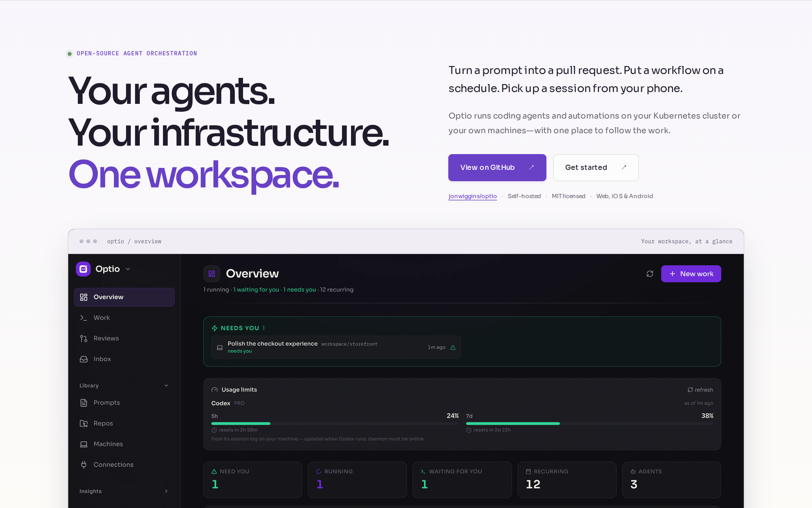The height and width of the screenshot is (508, 812).
Task: Open Inbox in the sidebar
Action: pyautogui.click(x=124, y=359)
